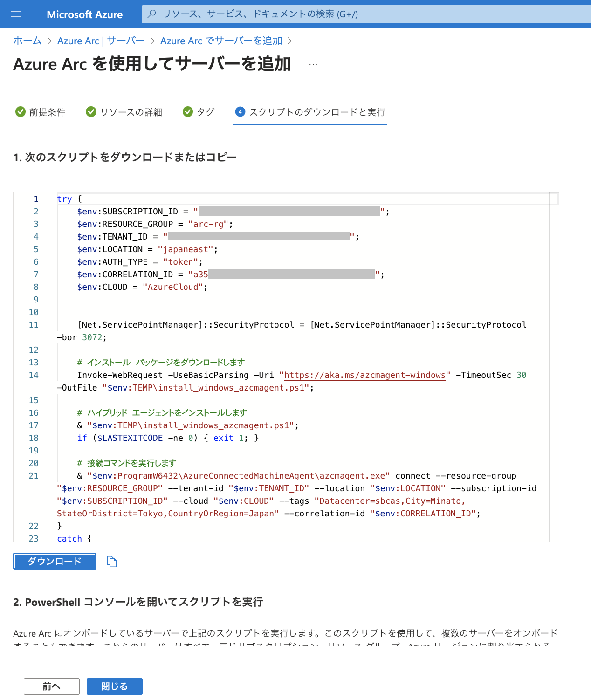The image size is (591, 700).
Task: Click line number 21 in the gutter
Action: tap(34, 476)
